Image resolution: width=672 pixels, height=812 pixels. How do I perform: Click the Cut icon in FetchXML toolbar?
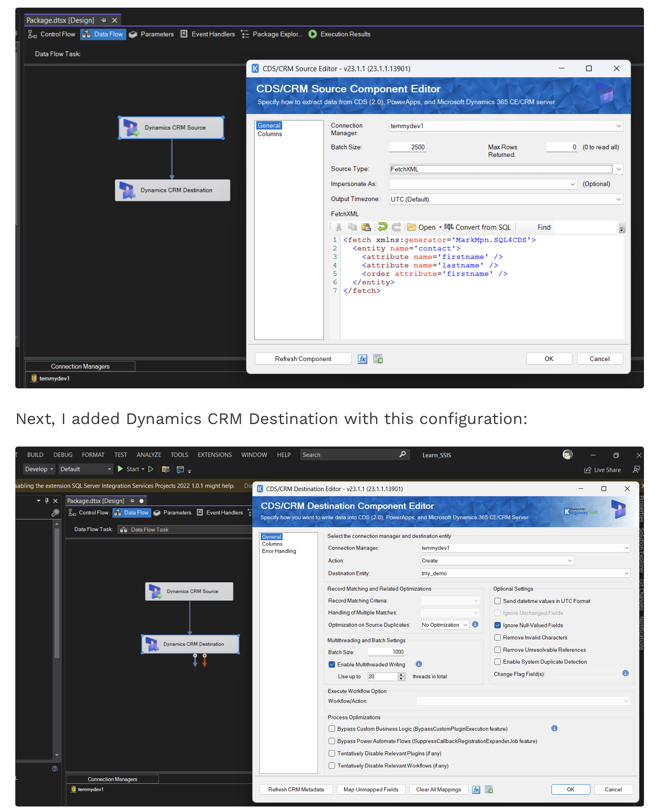tap(339, 227)
